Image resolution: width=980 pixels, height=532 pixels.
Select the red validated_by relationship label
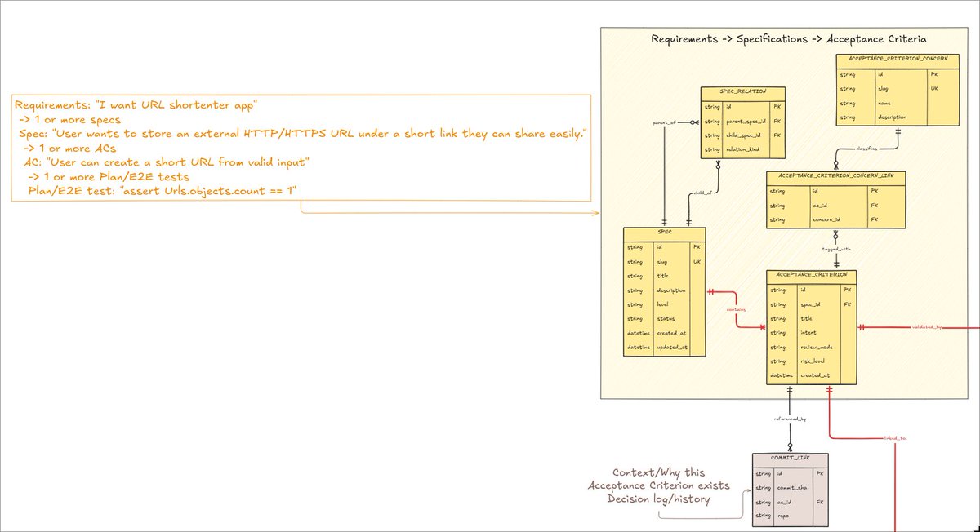[x=928, y=327]
